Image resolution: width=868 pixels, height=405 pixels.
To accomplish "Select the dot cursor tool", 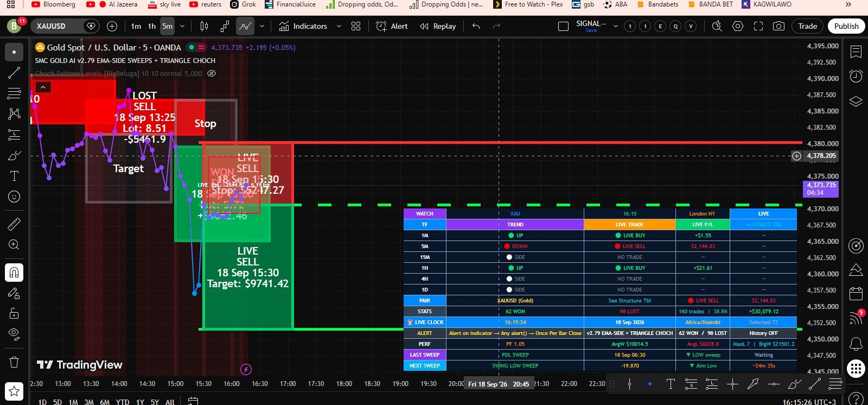I will coord(14,52).
